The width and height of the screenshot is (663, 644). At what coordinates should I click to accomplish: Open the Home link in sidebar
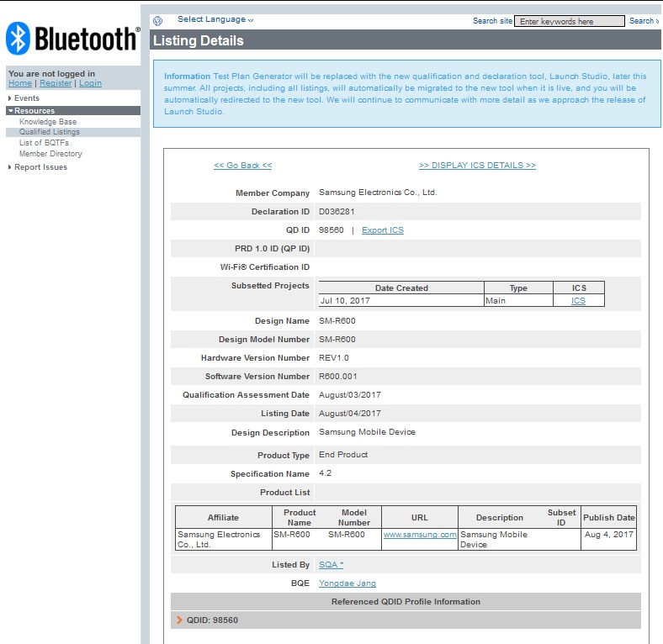coord(20,83)
